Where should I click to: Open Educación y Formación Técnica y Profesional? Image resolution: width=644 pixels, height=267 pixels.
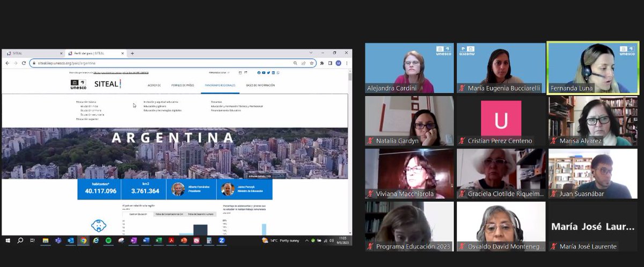point(237,106)
